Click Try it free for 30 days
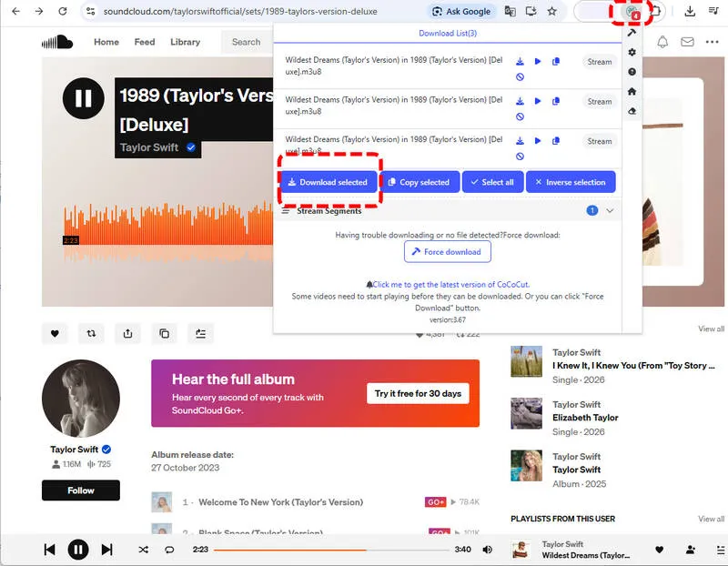 pyautogui.click(x=418, y=394)
